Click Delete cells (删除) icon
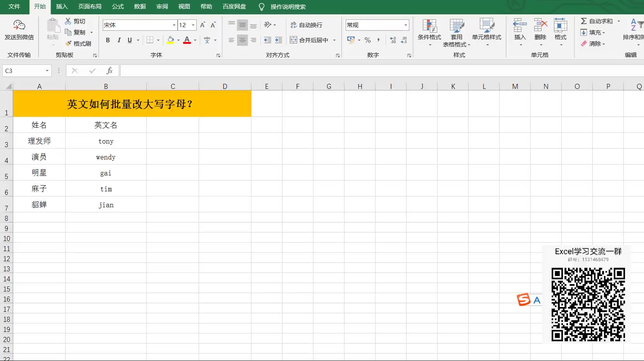This screenshot has height=361, width=644. coord(540,25)
